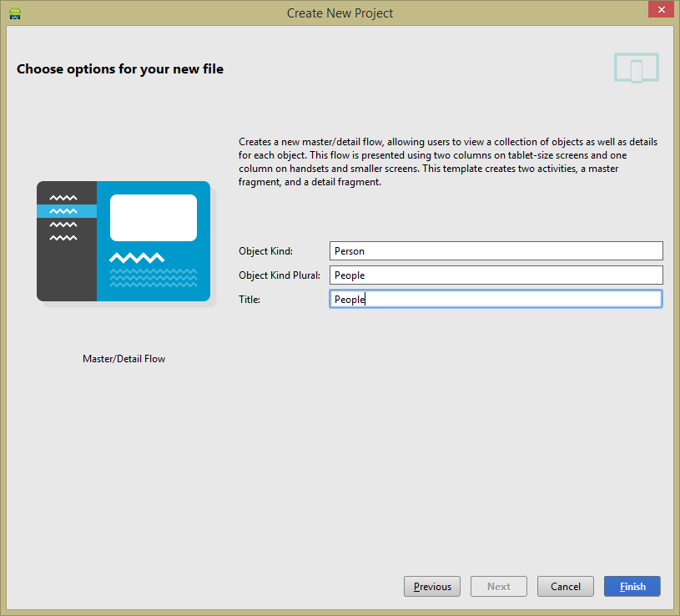The height and width of the screenshot is (616, 680).
Task: Click the white detail card in template preview
Action: [154, 218]
